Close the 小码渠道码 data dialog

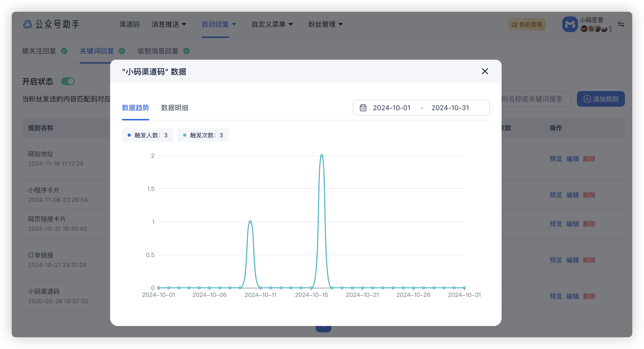(x=484, y=71)
